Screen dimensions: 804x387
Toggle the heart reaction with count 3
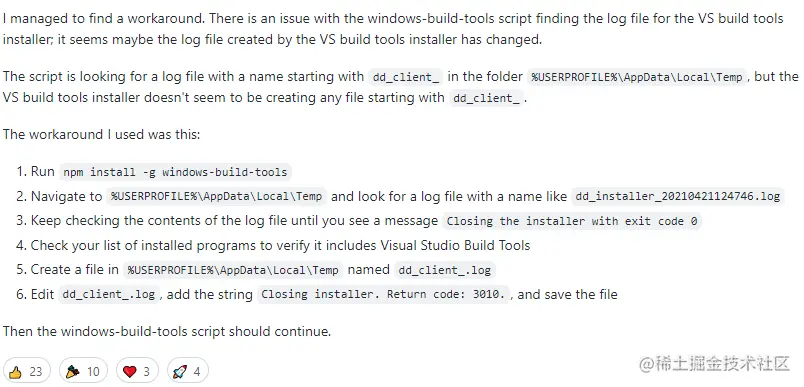click(137, 371)
